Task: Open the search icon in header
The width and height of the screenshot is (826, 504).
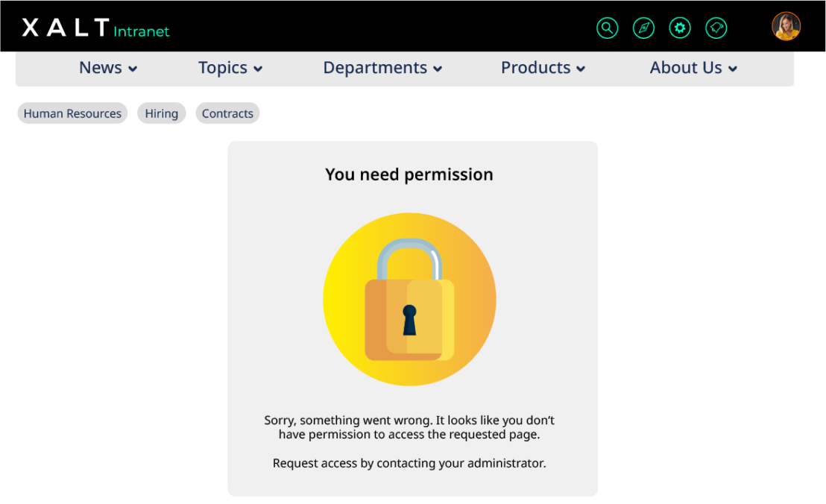Action: click(x=607, y=28)
